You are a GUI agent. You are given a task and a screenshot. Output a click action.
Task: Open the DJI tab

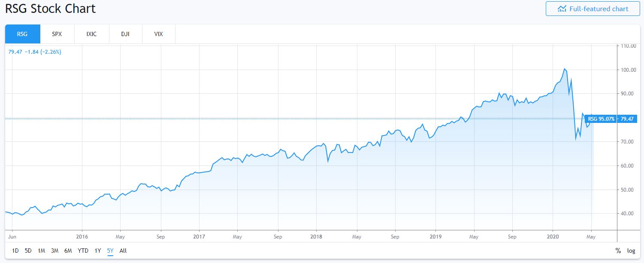click(126, 34)
